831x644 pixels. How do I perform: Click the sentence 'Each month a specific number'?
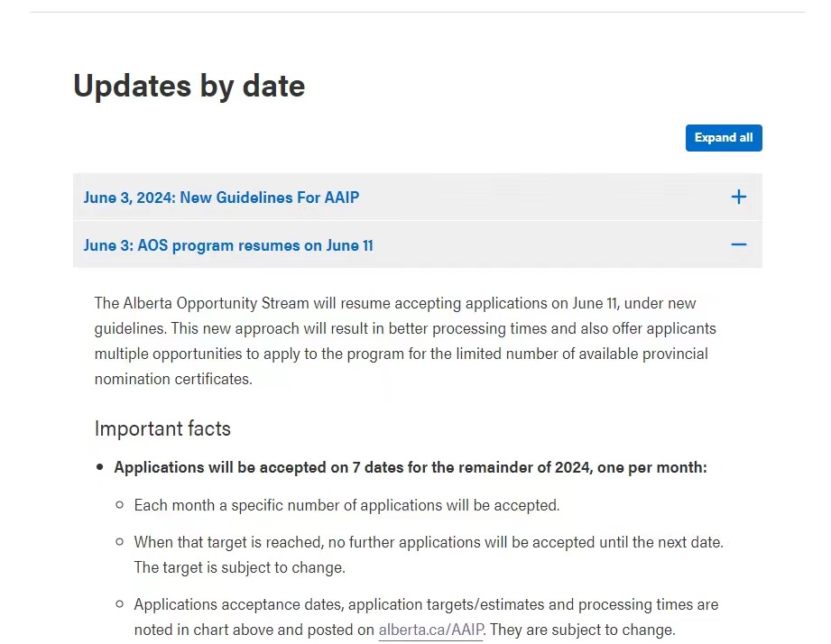346,505
